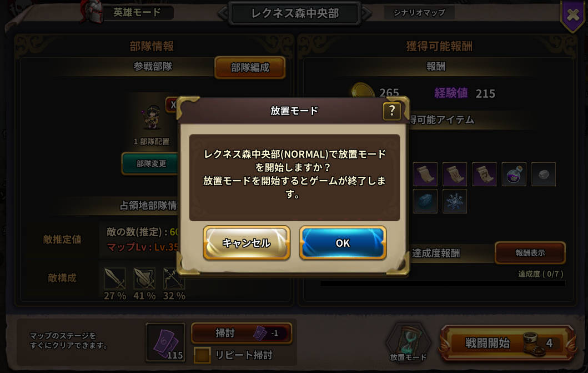
Task: Select the snowflake reward item
Action: 455,202
